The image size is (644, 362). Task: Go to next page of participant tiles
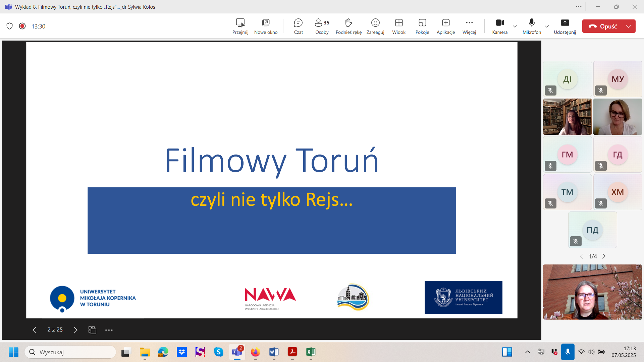604,256
